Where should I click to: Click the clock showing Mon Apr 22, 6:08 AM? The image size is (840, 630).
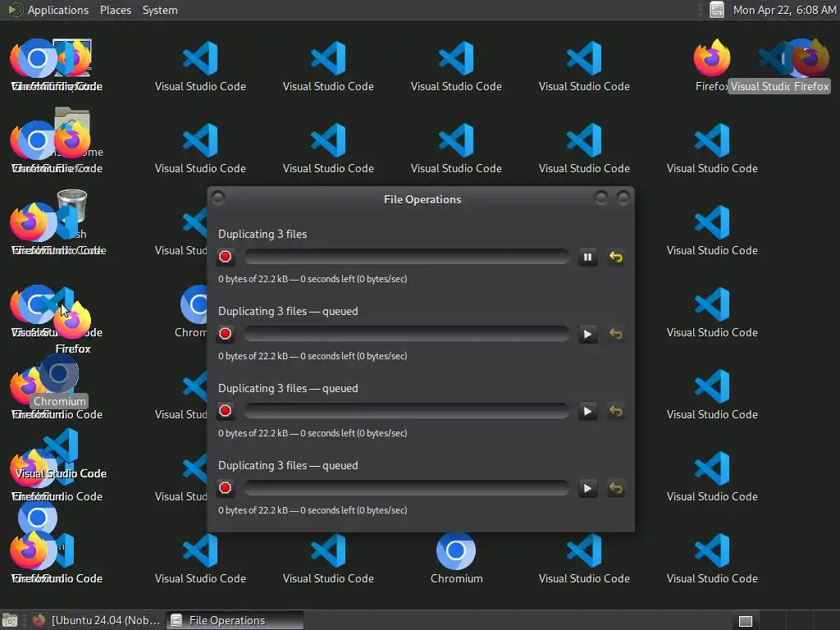(x=784, y=10)
